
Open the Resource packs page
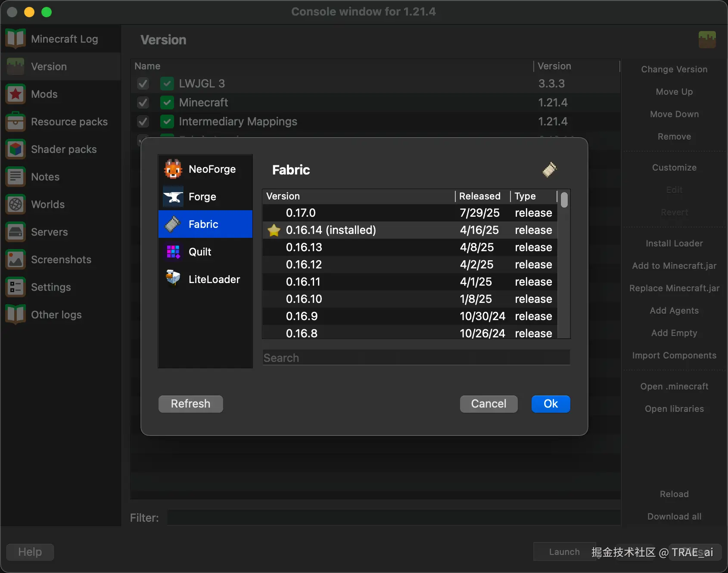pos(61,121)
